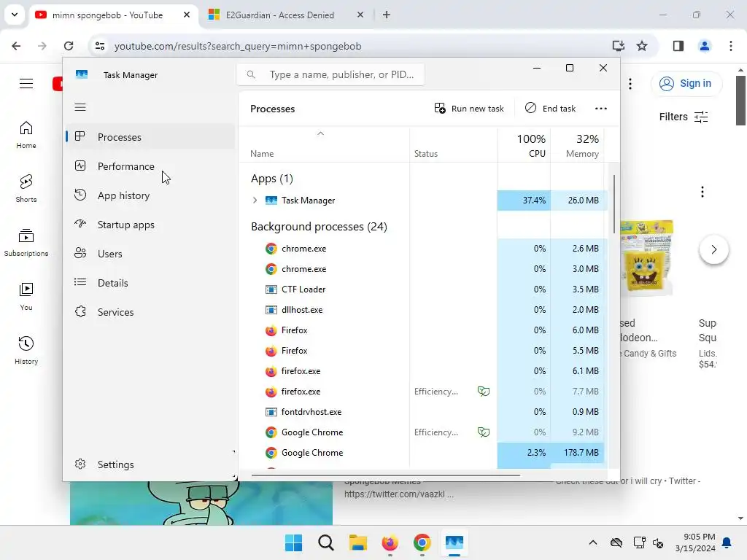
Task: Switch to the mimn spongebob YouTube tab
Action: point(115,15)
